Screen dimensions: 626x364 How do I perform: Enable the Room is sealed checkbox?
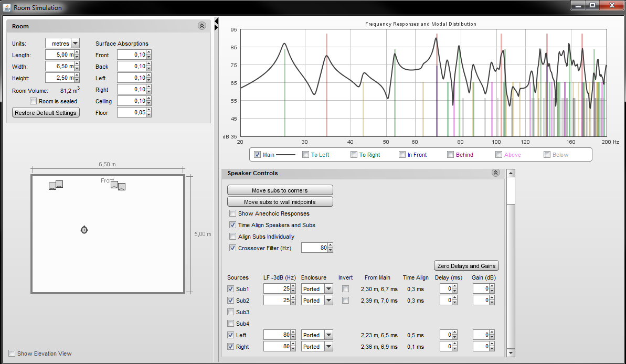tap(34, 101)
